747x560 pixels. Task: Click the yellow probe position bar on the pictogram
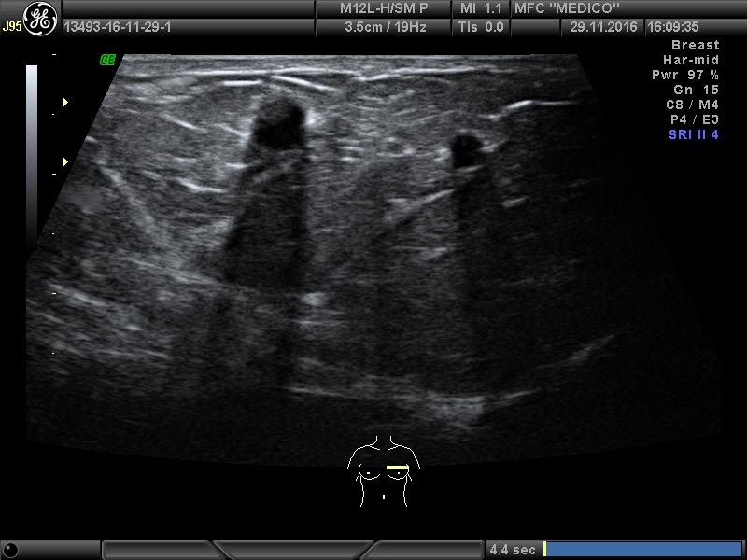pyautogui.click(x=398, y=468)
